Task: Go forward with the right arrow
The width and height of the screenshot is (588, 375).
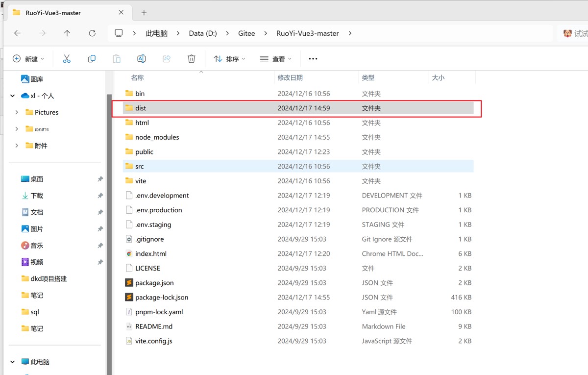Action: [42, 33]
